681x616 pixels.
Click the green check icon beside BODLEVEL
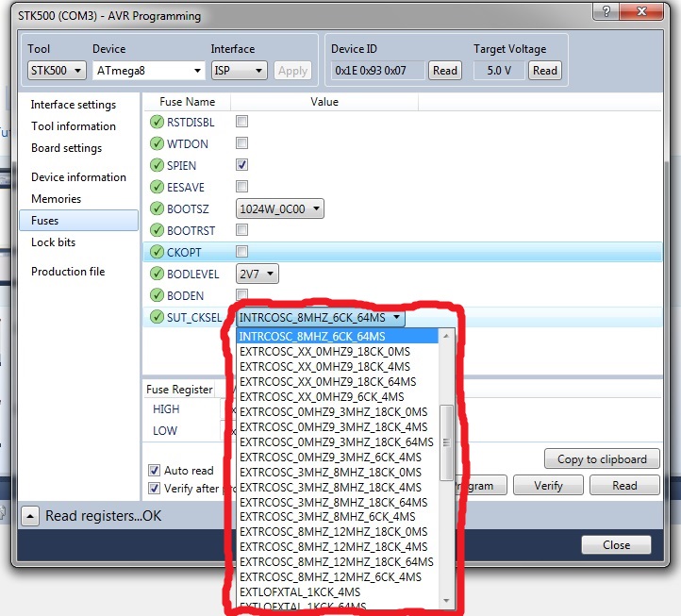(157, 274)
